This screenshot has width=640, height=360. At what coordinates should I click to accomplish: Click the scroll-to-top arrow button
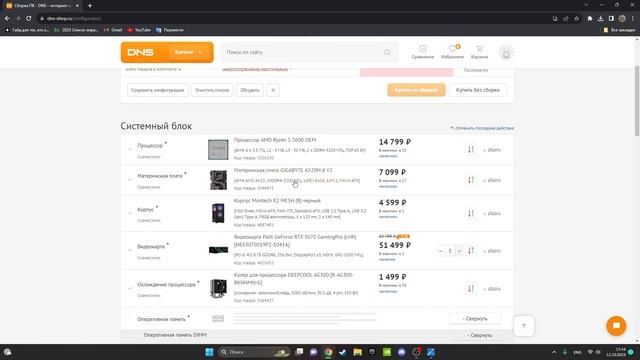524,326
